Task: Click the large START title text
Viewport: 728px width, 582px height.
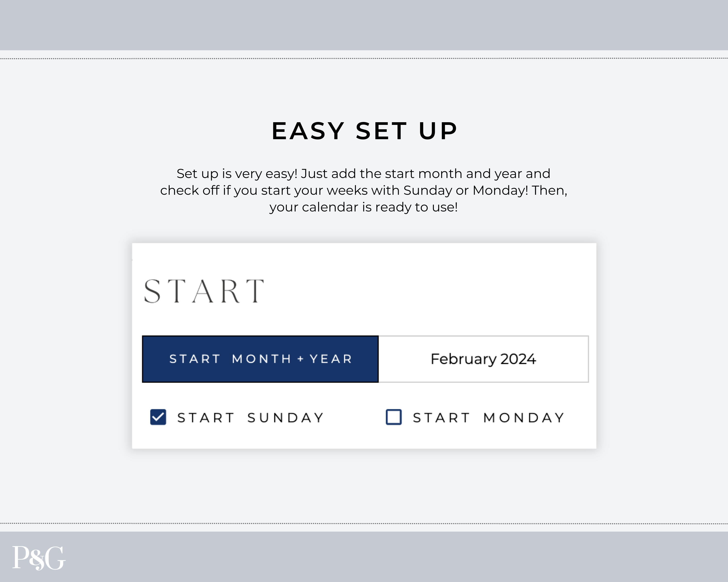Action: (x=204, y=291)
